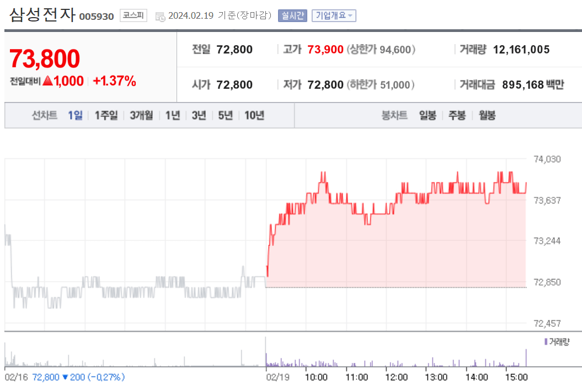Image resolution: width=582 pixels, height=392 pixels.
Task: Click the stock name 삼성전자
Action: tap(42, 15)
